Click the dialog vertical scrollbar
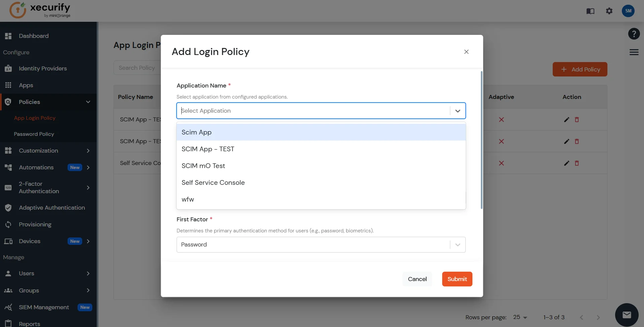The width and height of the screenshot is (644, 327). tap(481, 140)
